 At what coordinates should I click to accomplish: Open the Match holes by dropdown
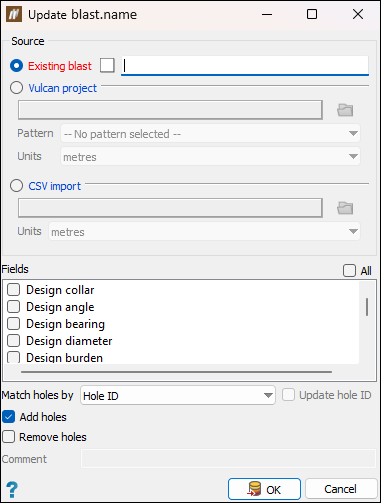click(178, 396)
